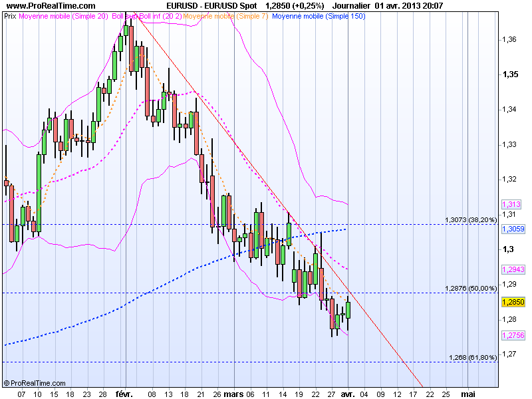The image size is (532, 399).
Task: Click the mars date axis label
Action: click(233, 394)
